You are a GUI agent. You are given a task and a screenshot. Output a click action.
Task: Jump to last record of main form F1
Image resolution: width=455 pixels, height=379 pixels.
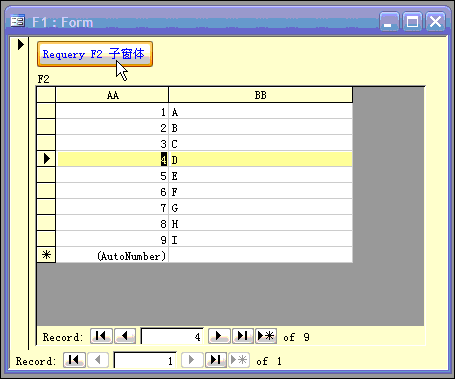pyautogui.click(x=216, y=360)
